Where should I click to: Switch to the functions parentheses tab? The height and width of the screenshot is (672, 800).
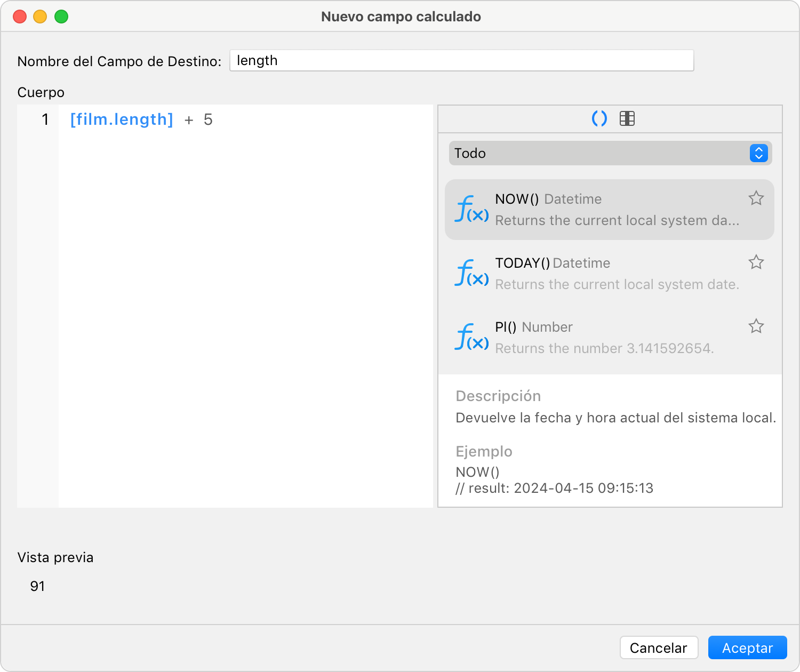point(599,118)
